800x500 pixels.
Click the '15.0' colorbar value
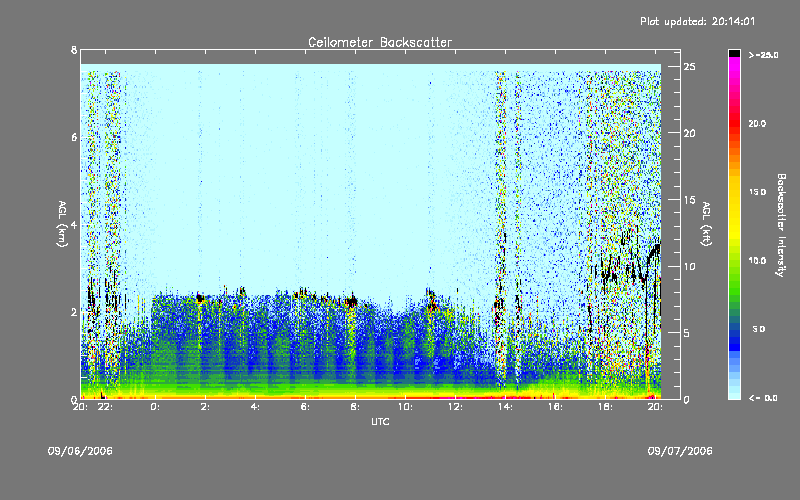click(x=757, y=192)
